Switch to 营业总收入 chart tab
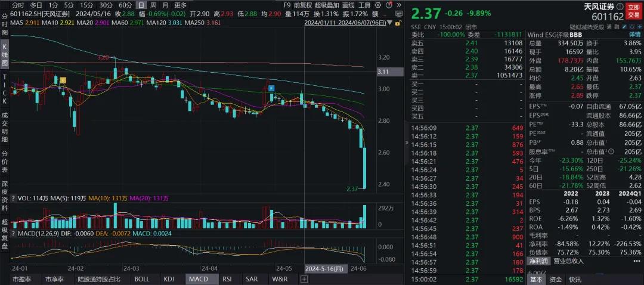 click(568, 261)
